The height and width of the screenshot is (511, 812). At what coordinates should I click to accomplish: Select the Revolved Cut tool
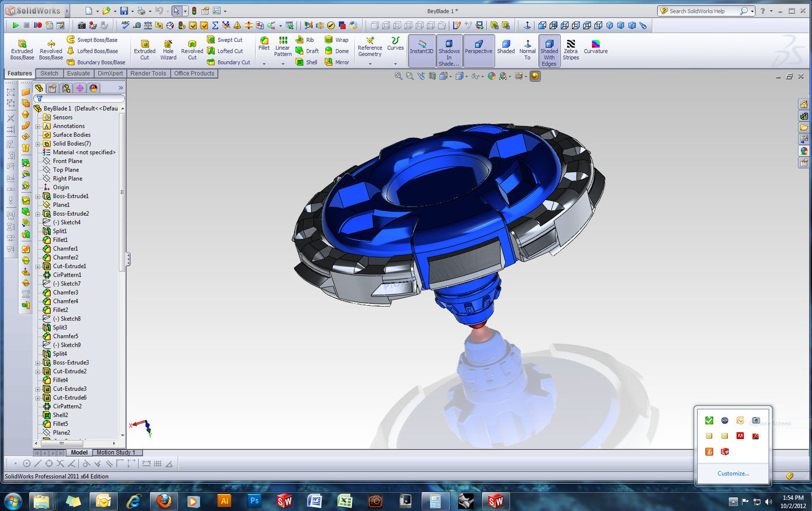click(192, 50)
